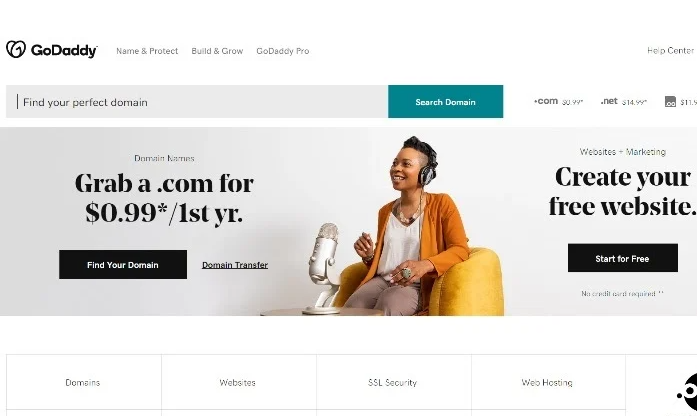The height and width of the screenshot is (416, 697).
Task: Select the Domains tab
Action: (x=84, y=382)
